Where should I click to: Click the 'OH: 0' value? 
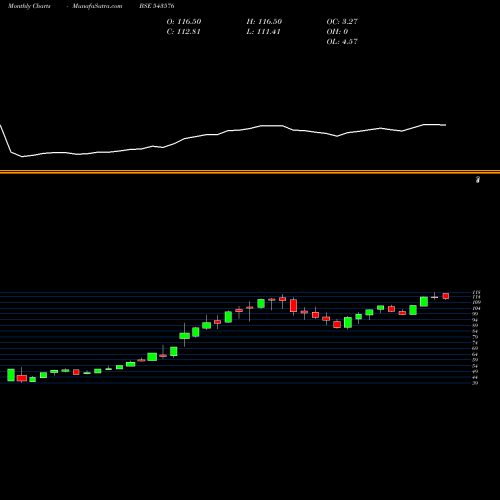click(337, 32)
